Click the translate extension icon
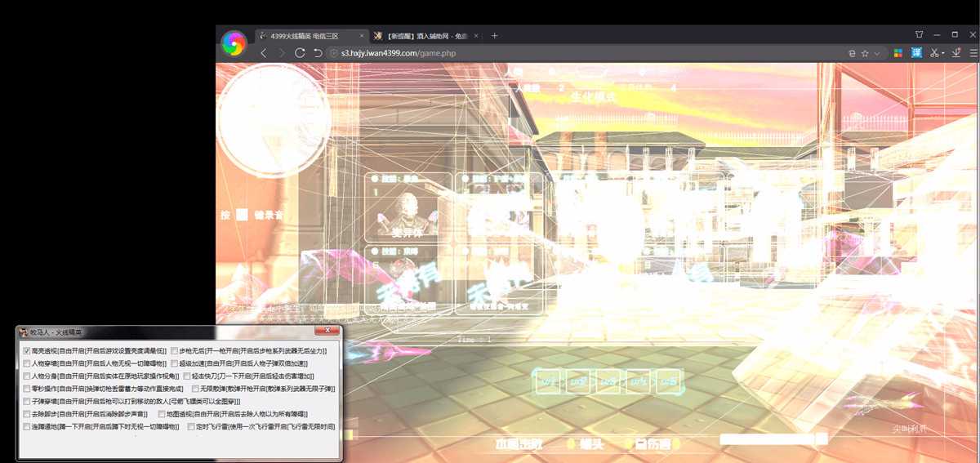 click(x=917, y=53)
